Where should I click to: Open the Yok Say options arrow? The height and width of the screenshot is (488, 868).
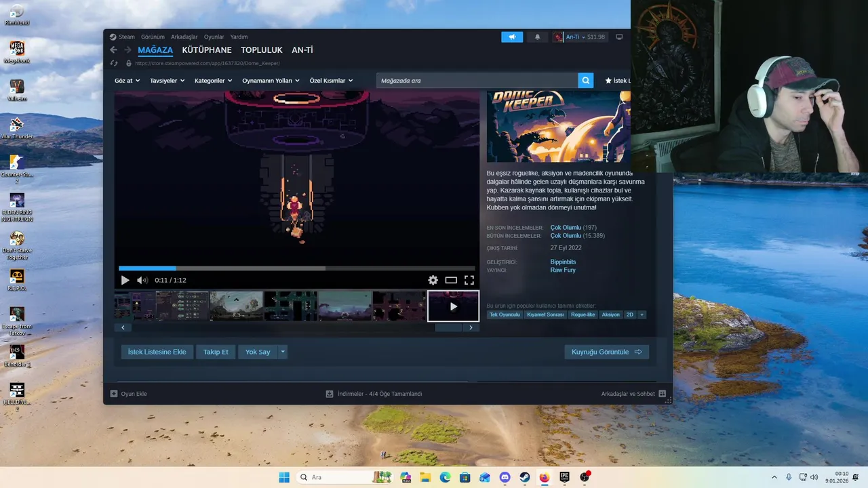pyautogui.click(x=283, y=352)
